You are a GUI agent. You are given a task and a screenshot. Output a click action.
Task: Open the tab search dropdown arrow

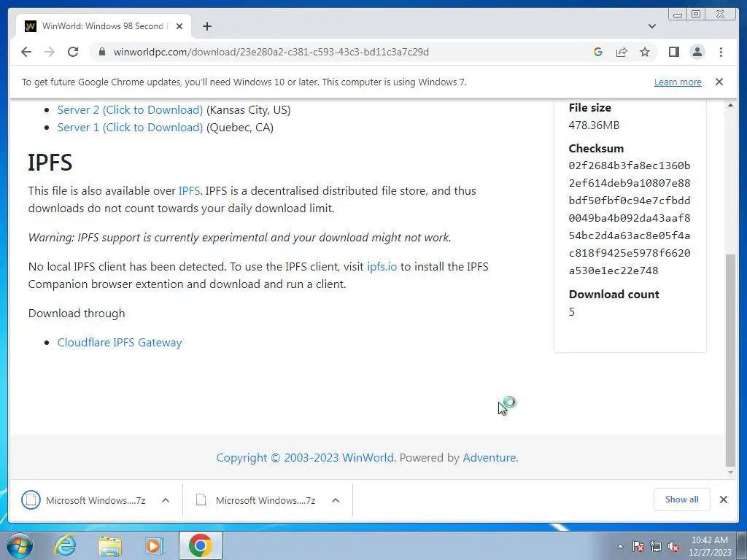coord(651,26)
